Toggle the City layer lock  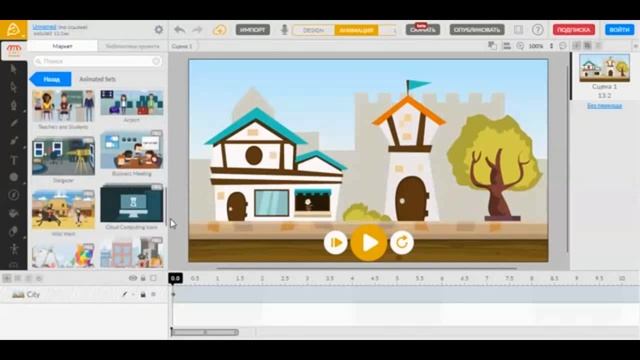[x=143, y=294]
